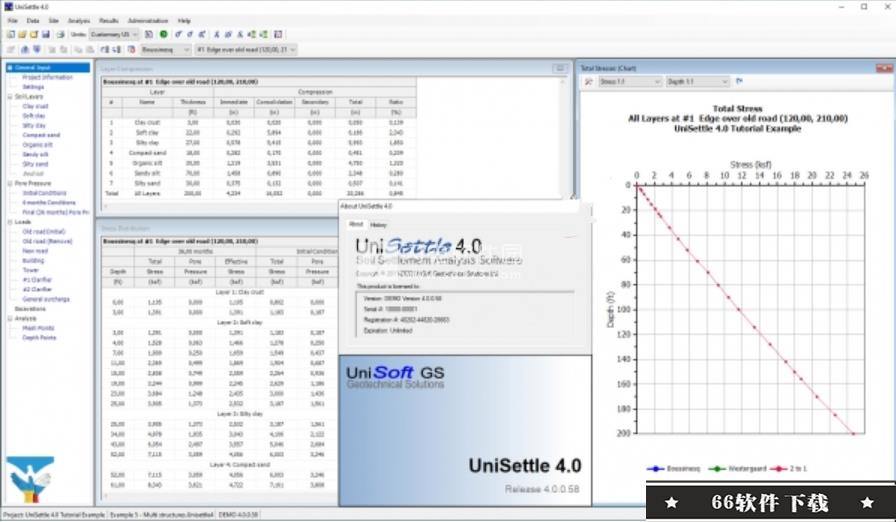The width and height of the screenshot is (896, 522).
Task: Collapse the Soil Layers tree node
Action: pos(10,97)
